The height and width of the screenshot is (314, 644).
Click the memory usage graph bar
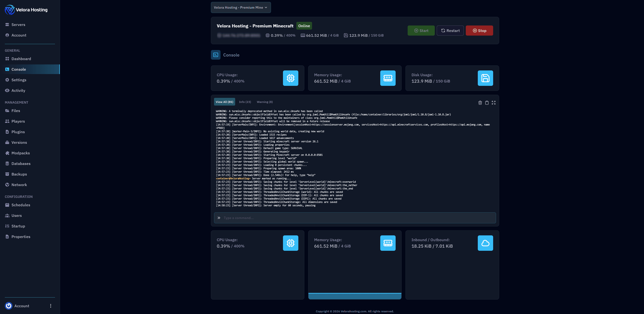(x=355, y=296)
